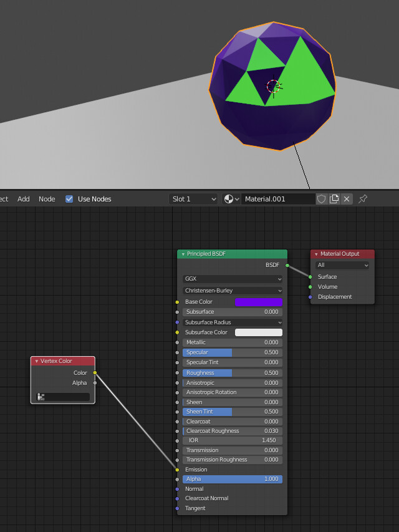Collapse the Material Output node triangle

click(x=316, y=254)
